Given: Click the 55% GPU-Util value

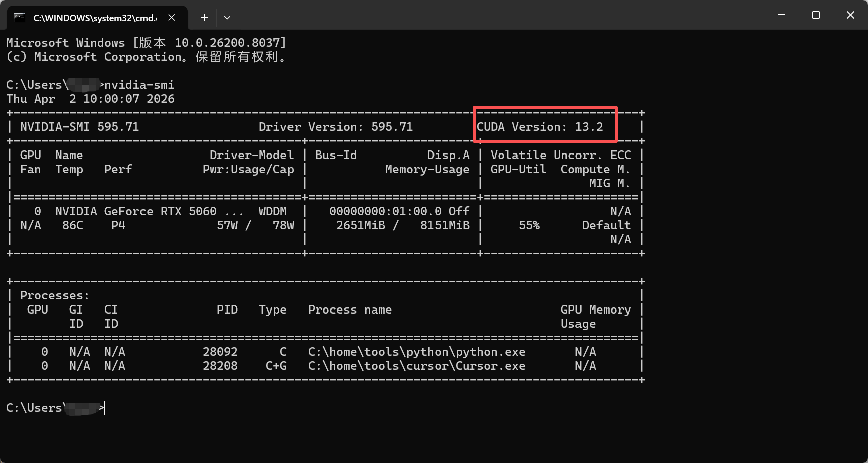Looking at the screenshot, I should [x=529, y=225].
